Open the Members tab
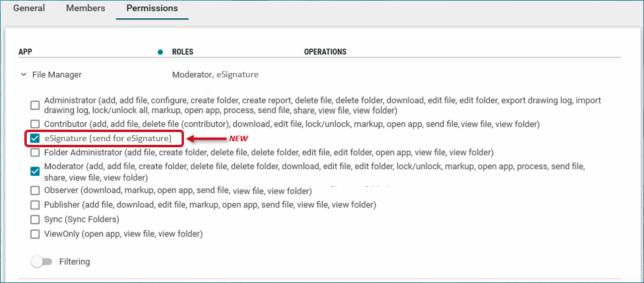This screenshot has height=283, width=644. (x=85, y=9)
